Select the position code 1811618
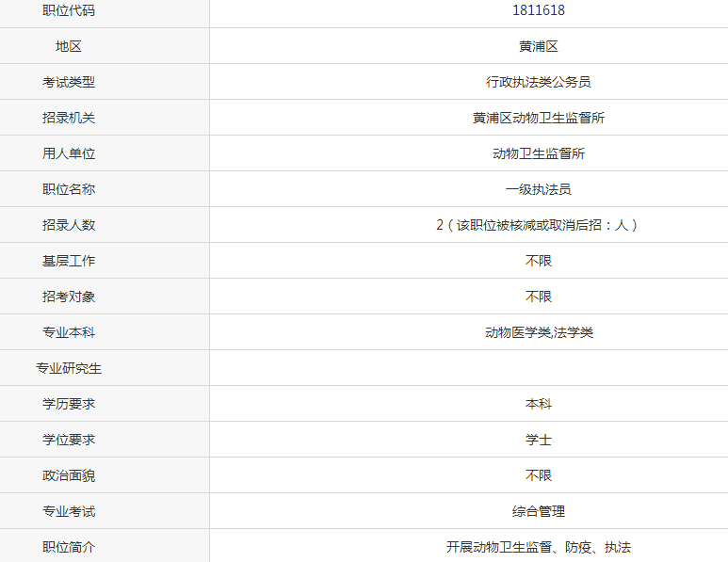Image resolution: width=728 pixels, height=562 pixels. pos(539,10)
